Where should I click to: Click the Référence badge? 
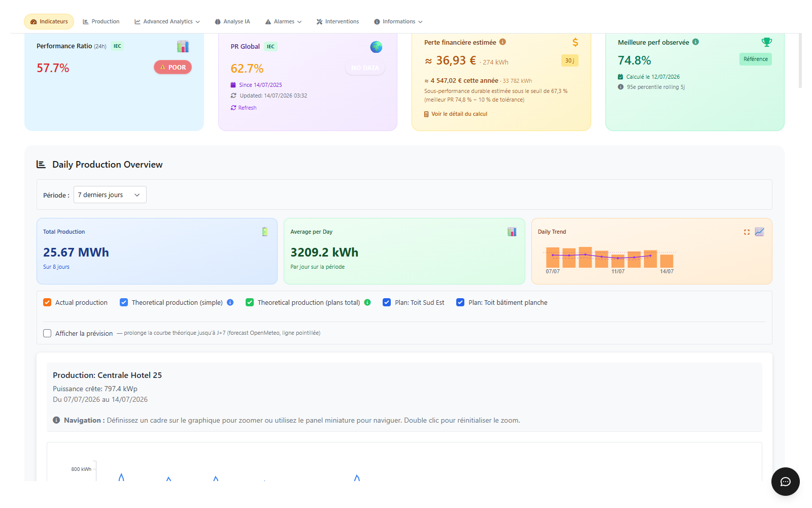click(755, 59)
